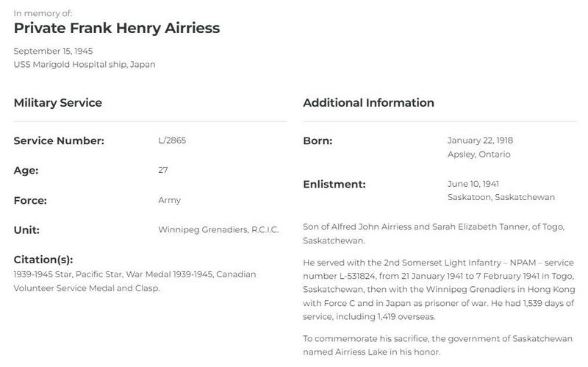
Task: Click the enlistment date June 10, 1941
Action: 473,184
